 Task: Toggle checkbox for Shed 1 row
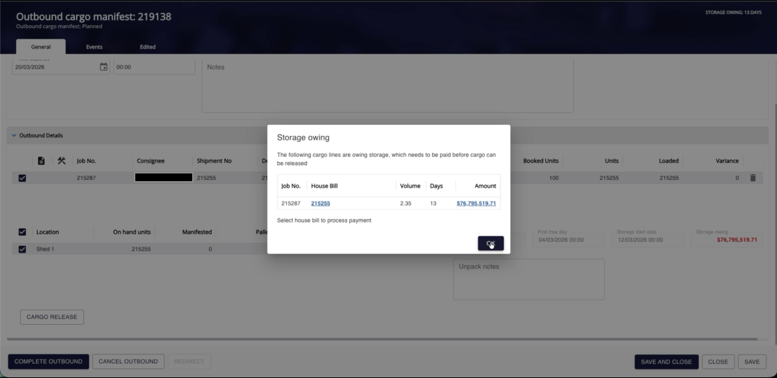[x=22, y=249]
